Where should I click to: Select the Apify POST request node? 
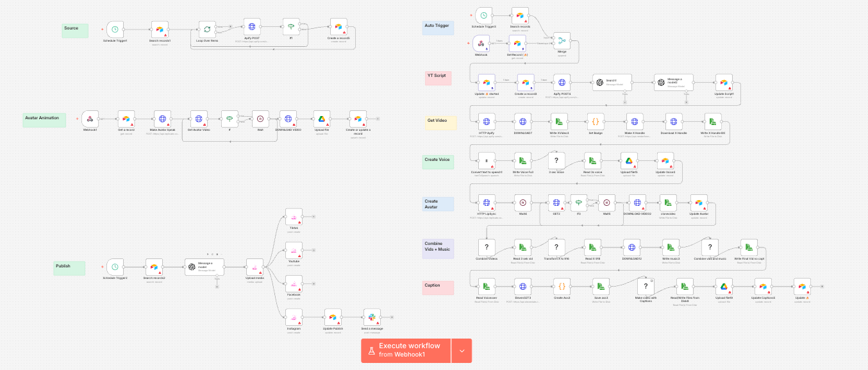[x=251, y=27]
